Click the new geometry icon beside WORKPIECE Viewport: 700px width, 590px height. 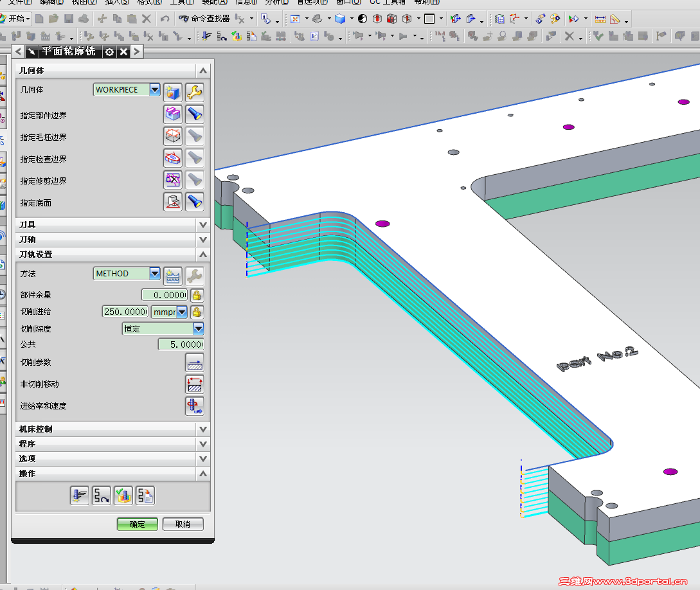(173, 93)
